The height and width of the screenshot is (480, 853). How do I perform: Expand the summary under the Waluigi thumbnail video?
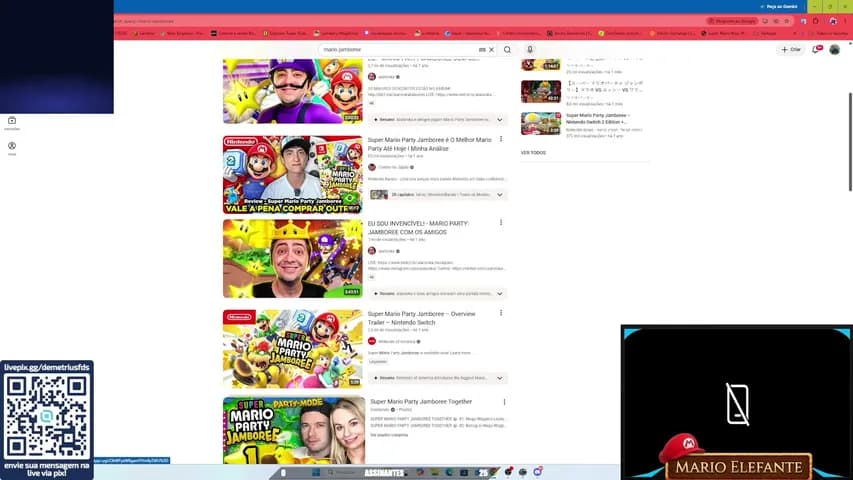point(499,119)
